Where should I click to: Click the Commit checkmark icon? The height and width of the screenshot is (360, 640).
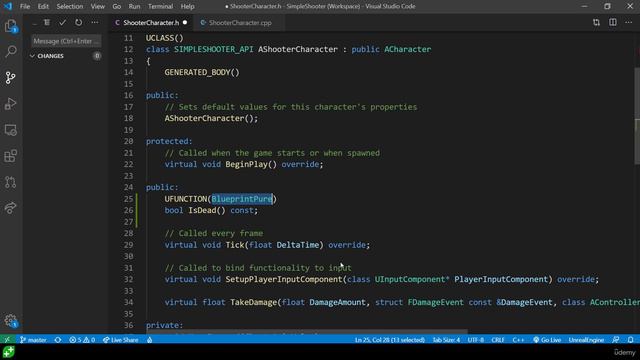62,23
